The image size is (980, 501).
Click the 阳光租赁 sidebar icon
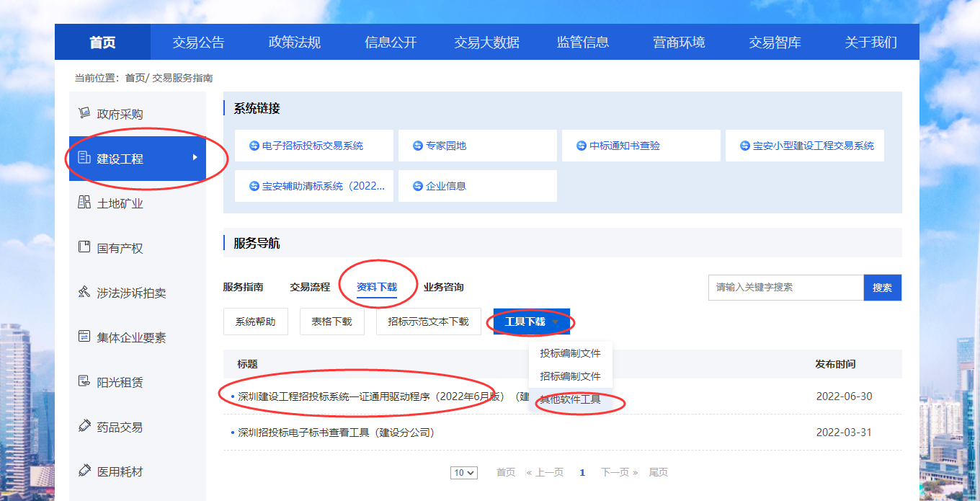(84, 381)
